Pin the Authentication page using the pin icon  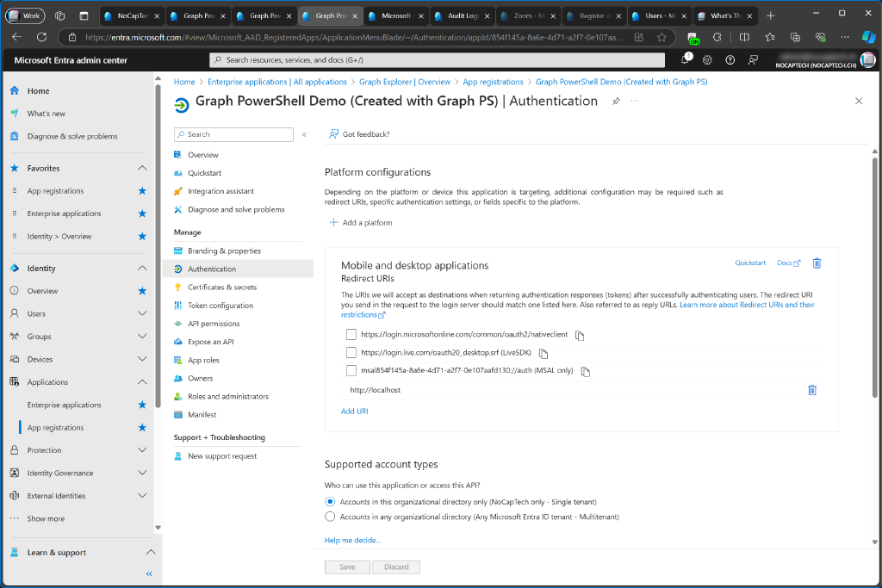point(616,101)
